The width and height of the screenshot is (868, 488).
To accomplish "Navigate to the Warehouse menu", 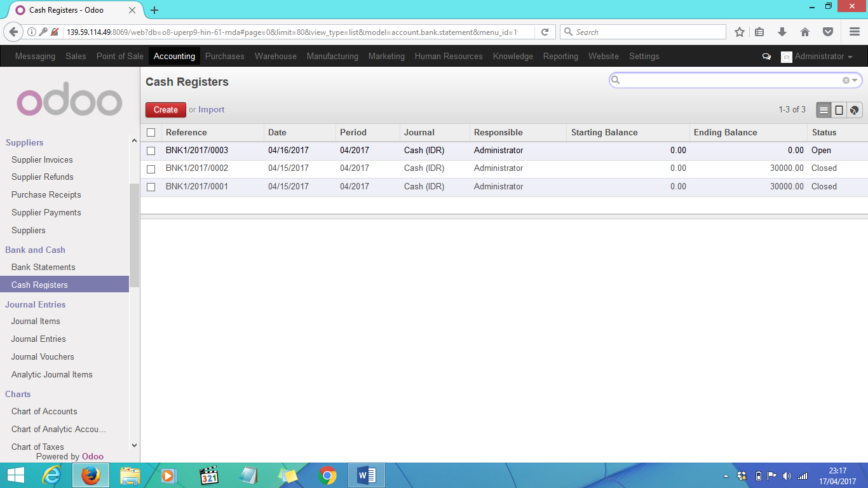I will [276, 56].
